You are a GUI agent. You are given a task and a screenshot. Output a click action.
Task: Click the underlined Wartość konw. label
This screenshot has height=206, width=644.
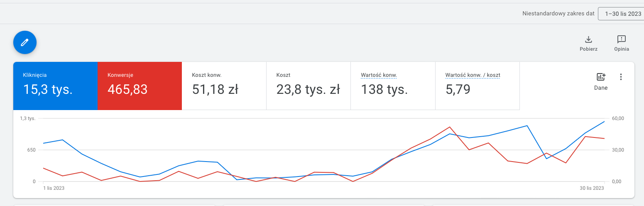pyautogui.click(x=379, y=75)
